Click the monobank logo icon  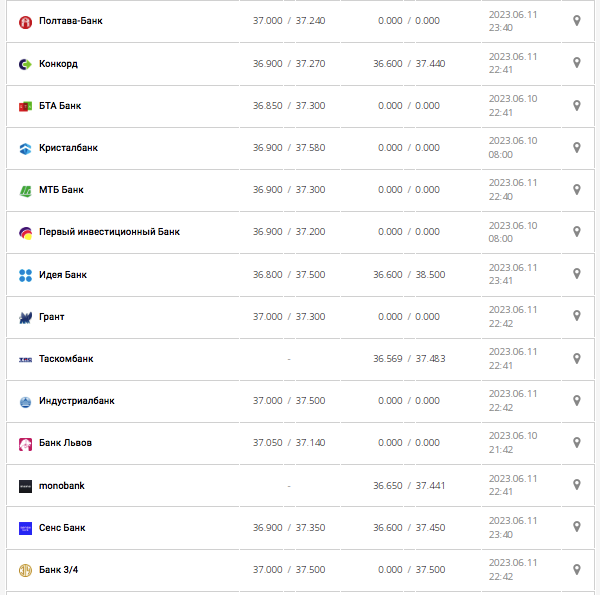tap(26, 486)
